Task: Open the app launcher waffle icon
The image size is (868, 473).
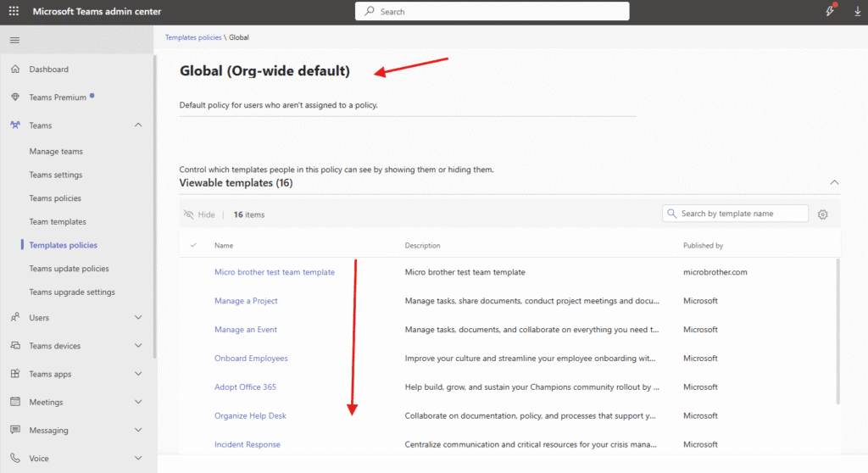Action: pos(14,12)
